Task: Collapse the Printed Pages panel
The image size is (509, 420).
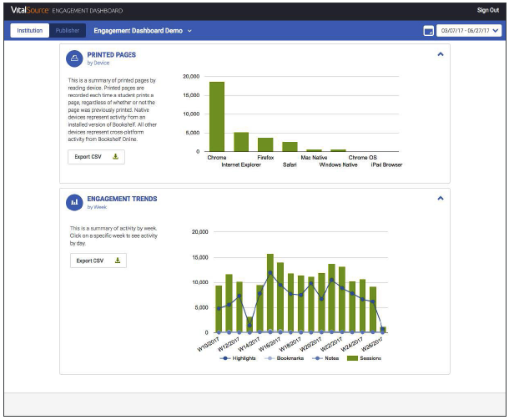Action: click(x=441, y=54)
